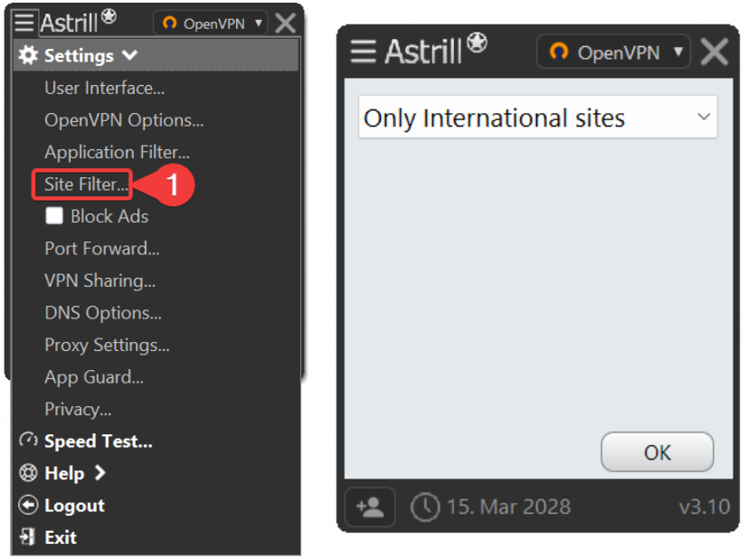The width and height of the screenshot is (747, 560).
Task: Close the right Astrill window
Action: pos(714,52)
